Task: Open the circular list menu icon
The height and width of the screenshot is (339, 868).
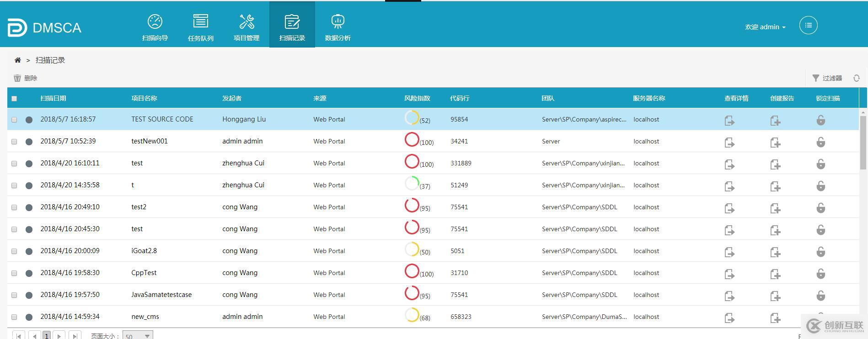Action: click(808, 26)
